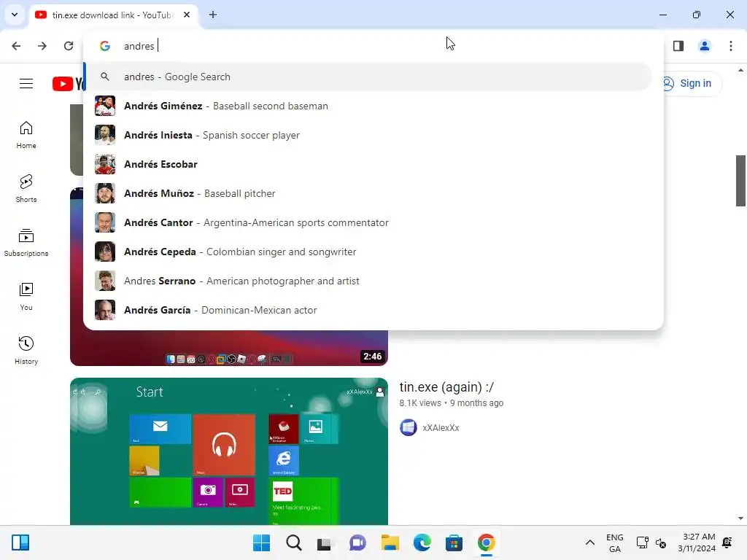Open Shorts in the YouTube sidebar
Screen dimensions: 747x560
(26, 189)
